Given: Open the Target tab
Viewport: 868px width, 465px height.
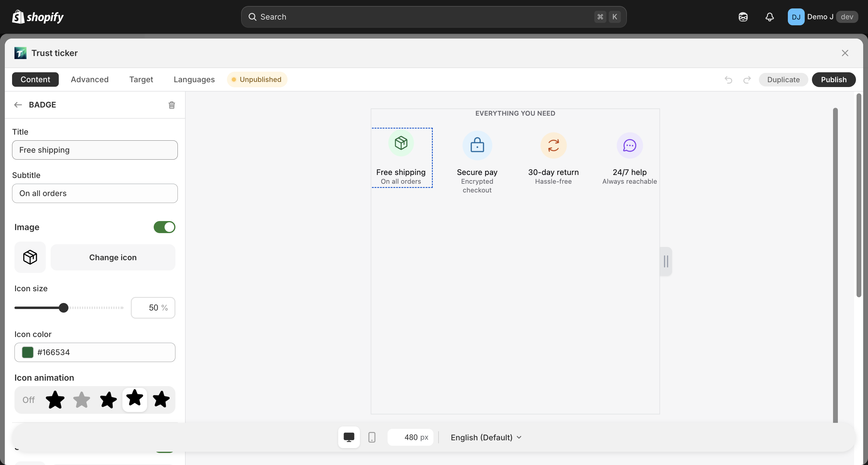Looking at the screenshot, I should pyautogui.click(x=141, y=80).
